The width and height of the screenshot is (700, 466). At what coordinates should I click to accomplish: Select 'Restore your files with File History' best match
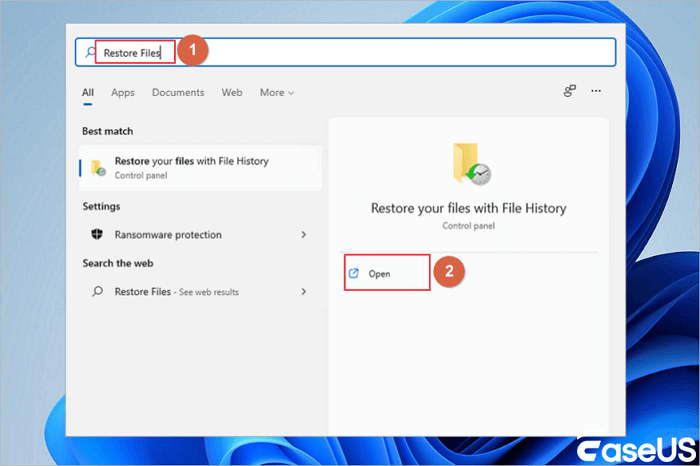[x=200, y=168]
